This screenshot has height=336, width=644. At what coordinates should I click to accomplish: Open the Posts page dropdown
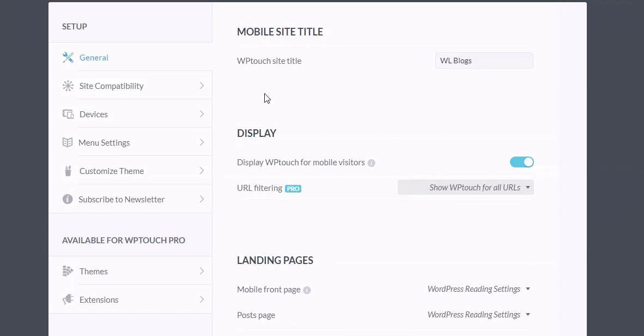pyautogui.click(x=479, y=315)
